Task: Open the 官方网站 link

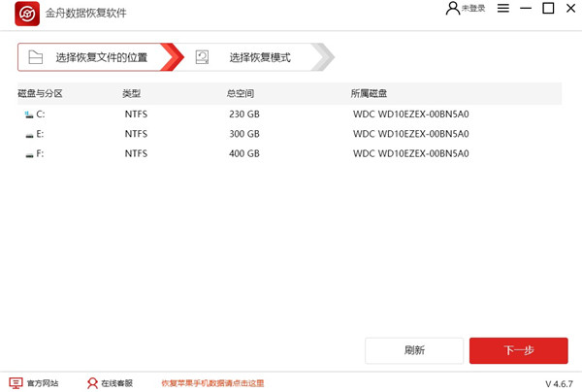Action: point(42,383)
